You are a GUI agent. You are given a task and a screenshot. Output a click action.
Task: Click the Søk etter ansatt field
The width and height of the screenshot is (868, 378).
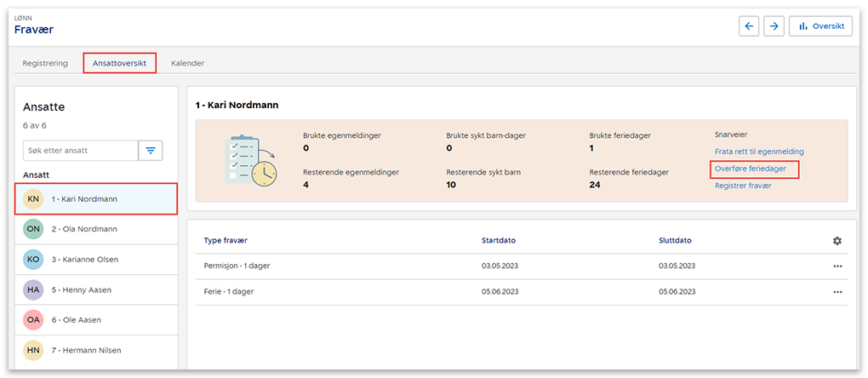pyautogui.click(x=80, y=151)
